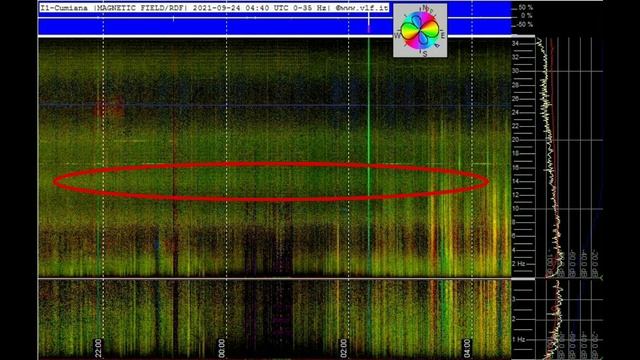This screenshot has width=640, height=360.
Task: Click the 2 Hz frequency axis label
Action: tap(518, 264)
